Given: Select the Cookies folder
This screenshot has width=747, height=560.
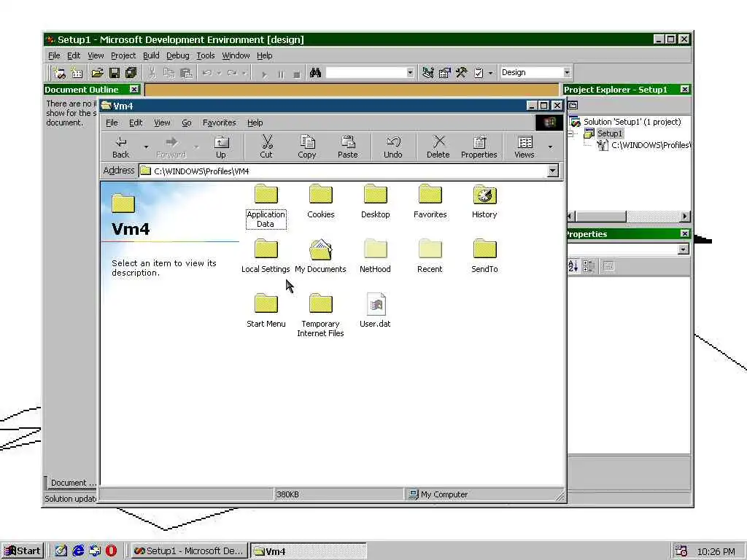Looking at the screenshot, I should (321, 201).
